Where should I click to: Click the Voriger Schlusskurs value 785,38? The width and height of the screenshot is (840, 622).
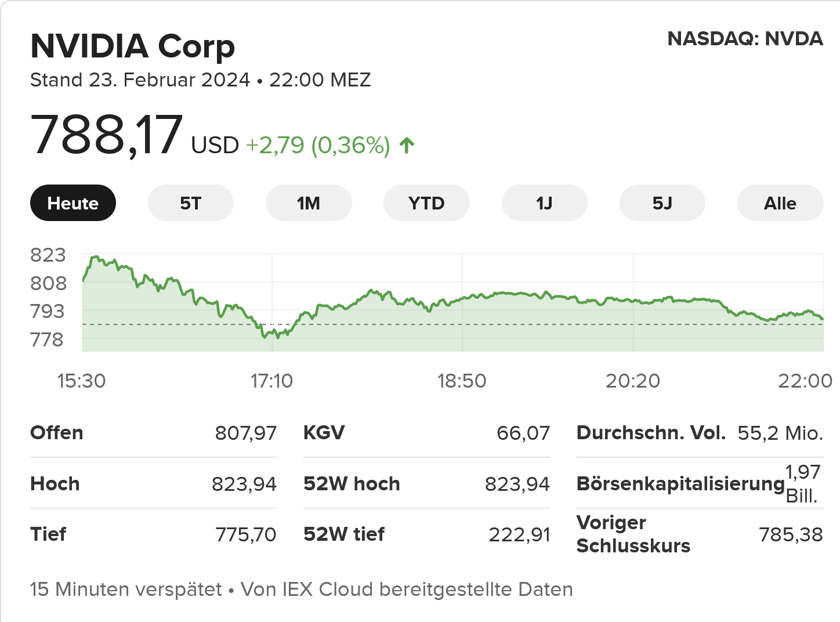(791, 534)
